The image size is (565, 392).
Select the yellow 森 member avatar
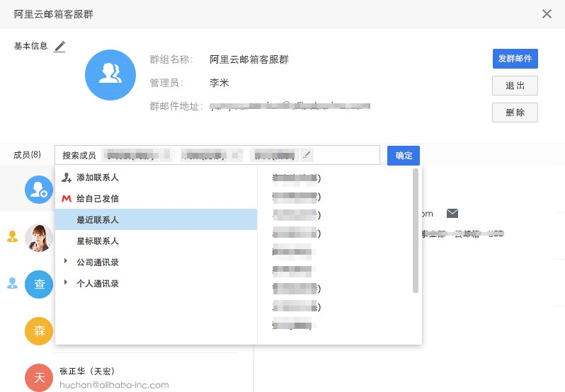[x=39, y=331]
